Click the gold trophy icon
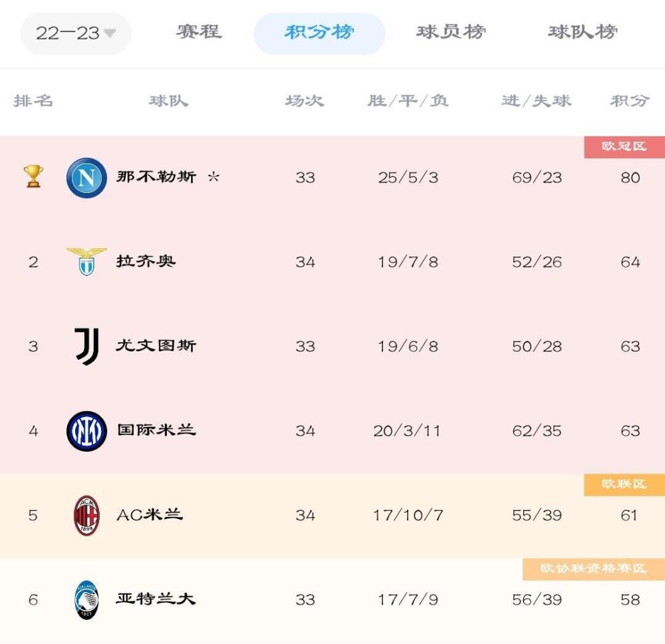Screen dimensions: 665x644 tap(33, 176)
